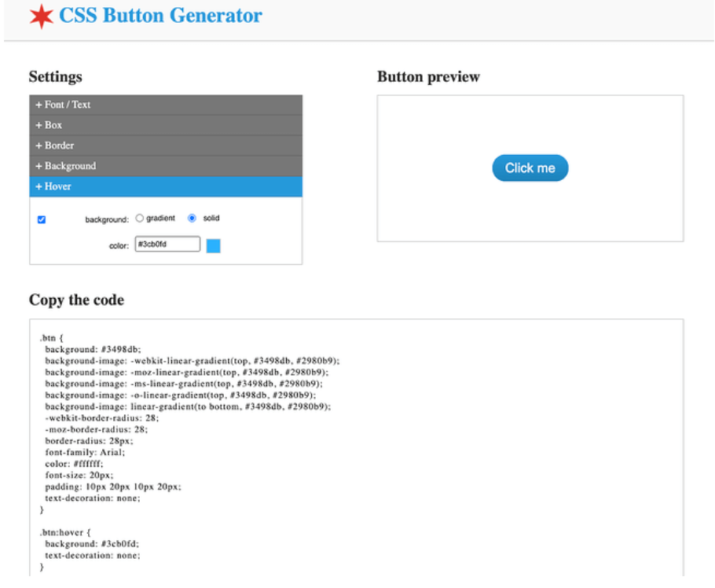Expand the Box settings section
Viewport: 715px width, 588px height.
click(x=166, y=126)
